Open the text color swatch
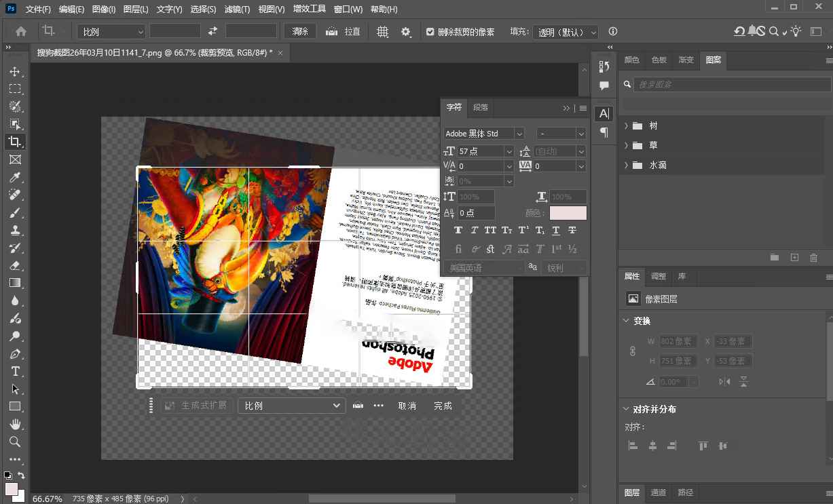 [x=568, y=213]
